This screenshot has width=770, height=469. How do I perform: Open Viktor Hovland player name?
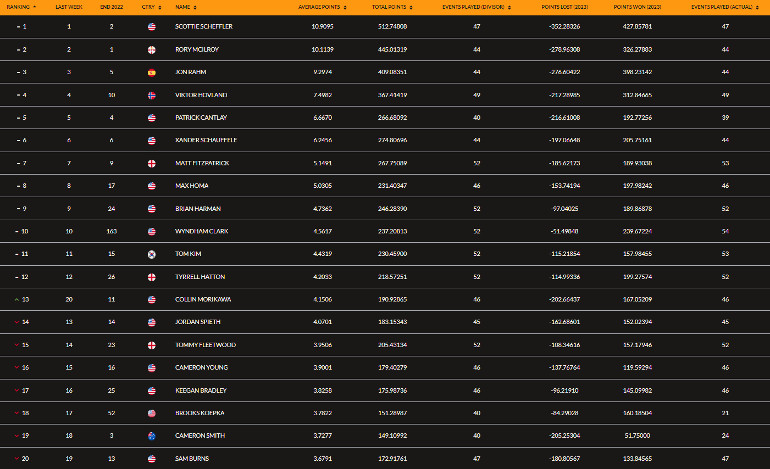pyautogui.click(x=201, y=95)
